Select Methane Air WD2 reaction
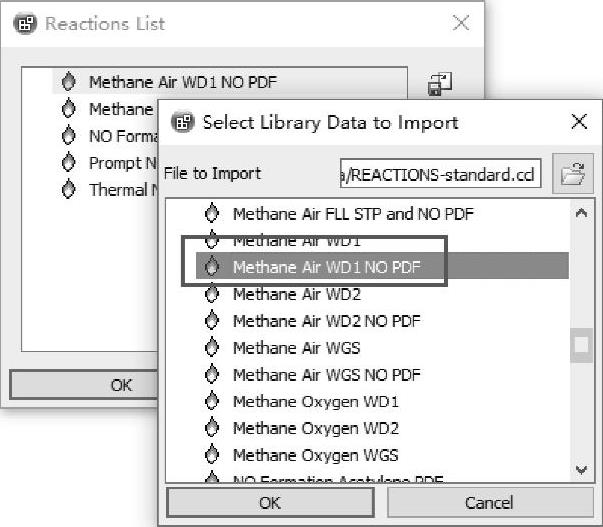Image resolution: width=603 pixels, height=527 pixels. tap(297, 294)
